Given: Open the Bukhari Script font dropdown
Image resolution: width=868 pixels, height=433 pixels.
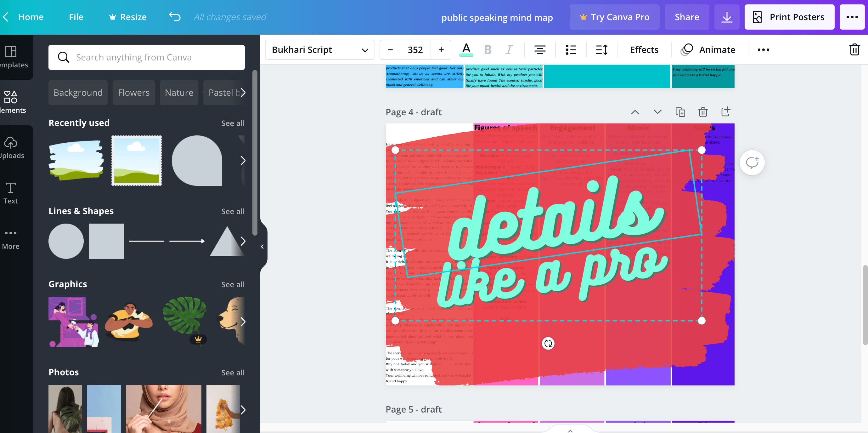Looking at the screenshot, I should [319, 49].
